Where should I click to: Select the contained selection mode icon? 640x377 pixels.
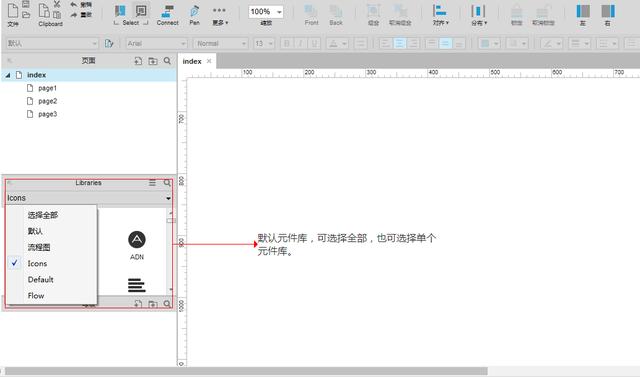point(141,11)
